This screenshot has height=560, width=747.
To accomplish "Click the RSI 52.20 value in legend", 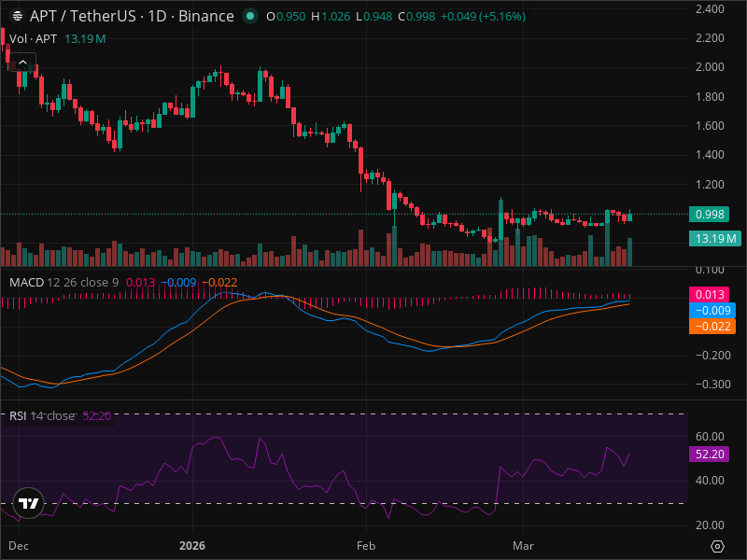I will [x=97, y=415].
